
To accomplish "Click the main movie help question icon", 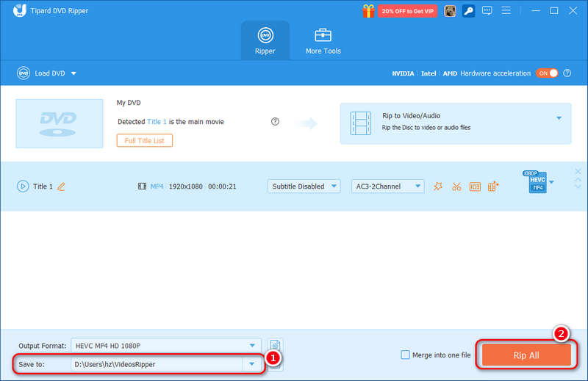I will (275, 121).
